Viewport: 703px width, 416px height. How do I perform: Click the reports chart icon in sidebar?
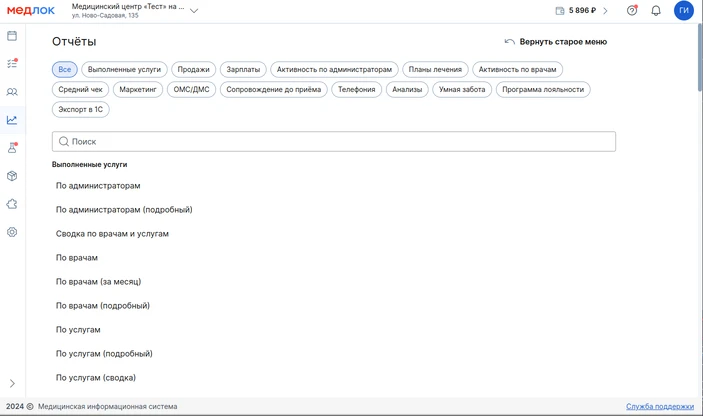[x=12, y=120]
